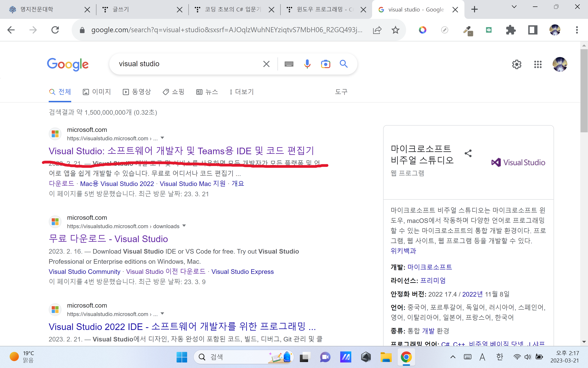Clear the search box with X

266,64
